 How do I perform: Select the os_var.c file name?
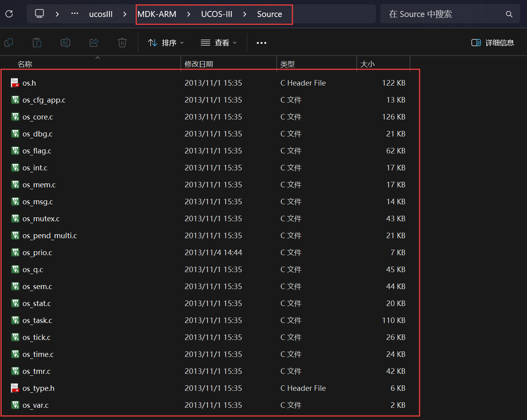point(36,405)
